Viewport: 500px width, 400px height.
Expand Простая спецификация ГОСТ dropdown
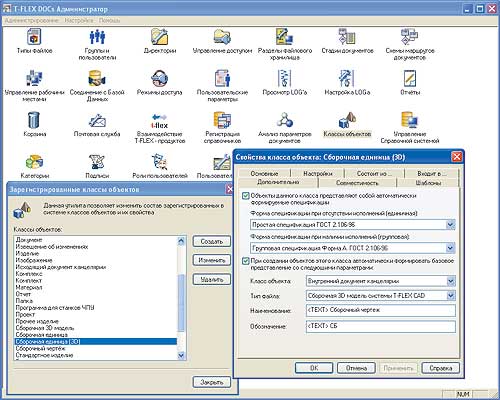[450, 225]
